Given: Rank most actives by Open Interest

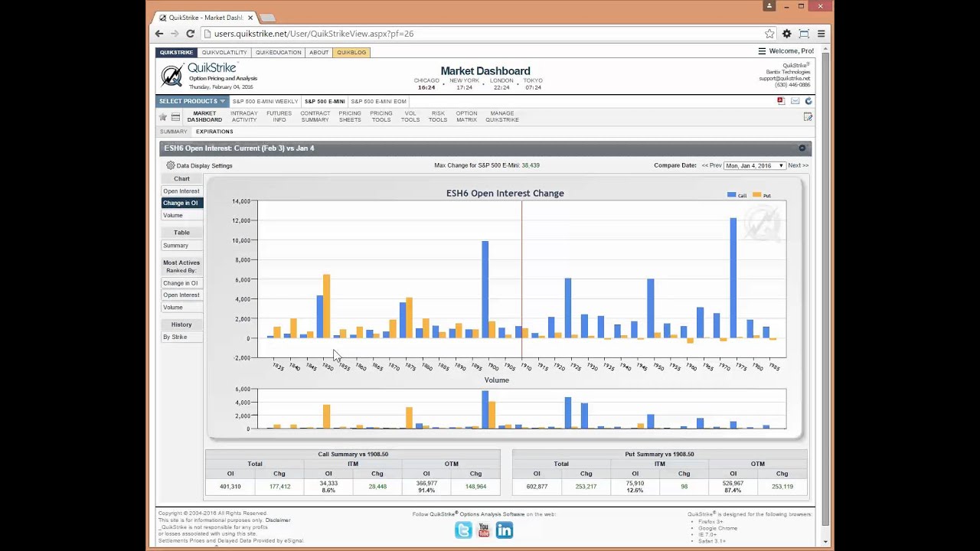Looking at the screenshot, I should tap(181, 295).
